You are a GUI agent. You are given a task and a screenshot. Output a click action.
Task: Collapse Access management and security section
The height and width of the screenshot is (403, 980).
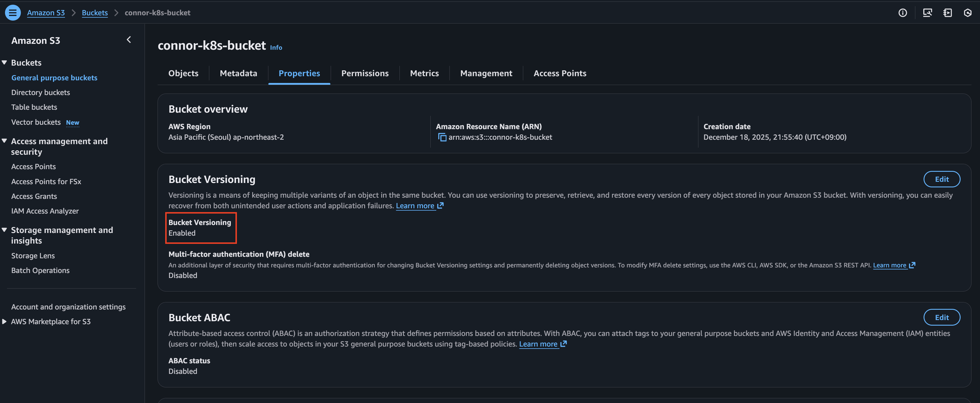5,141
